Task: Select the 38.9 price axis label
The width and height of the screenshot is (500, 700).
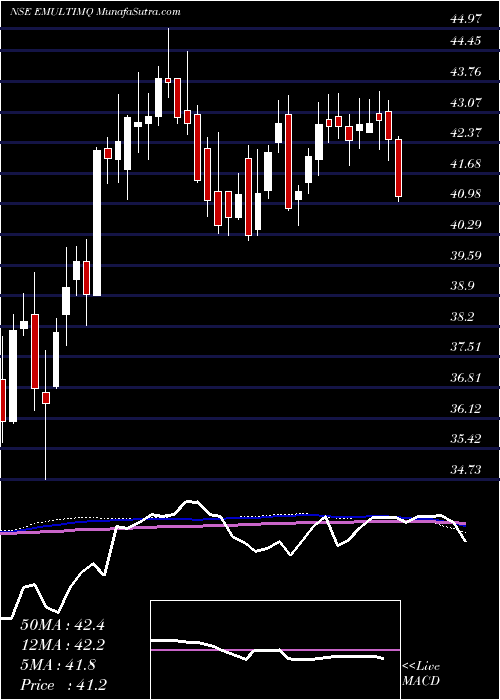Action: [x=462, y=286]
